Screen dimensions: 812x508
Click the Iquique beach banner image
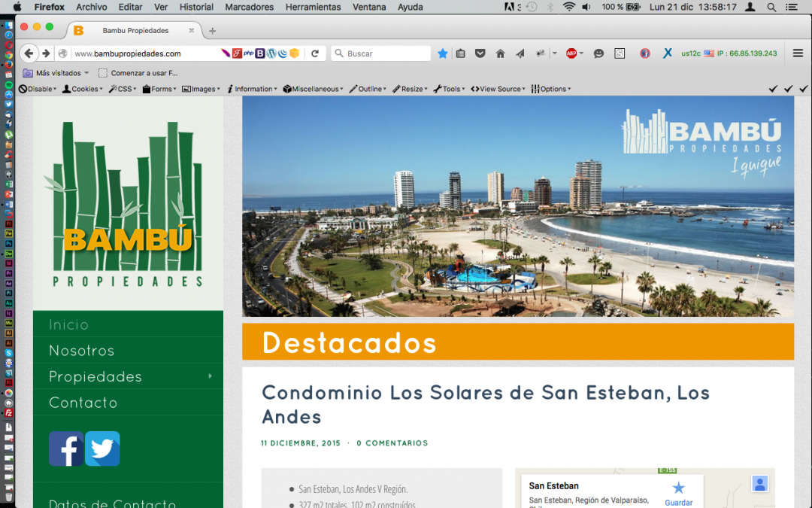(x=518, y=206)
